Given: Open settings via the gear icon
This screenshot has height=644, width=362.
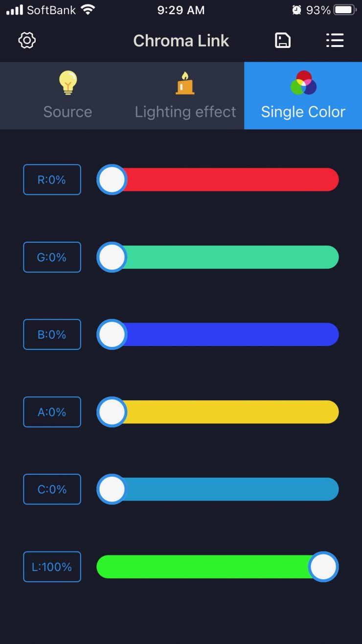Looking at the screenshot, I should click(27, 40).
